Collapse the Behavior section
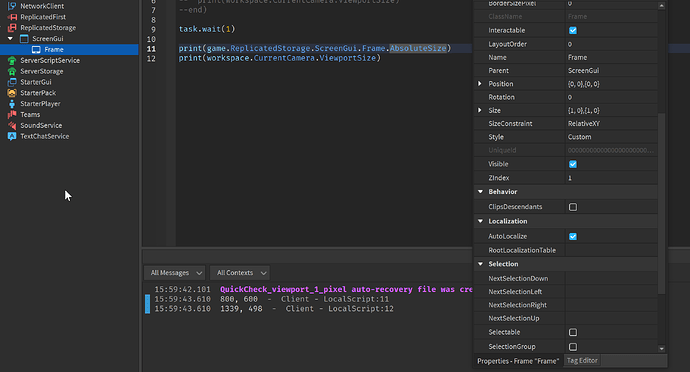Image resolution: width=690 pixels, height=372 pixels. coord(481,192)
